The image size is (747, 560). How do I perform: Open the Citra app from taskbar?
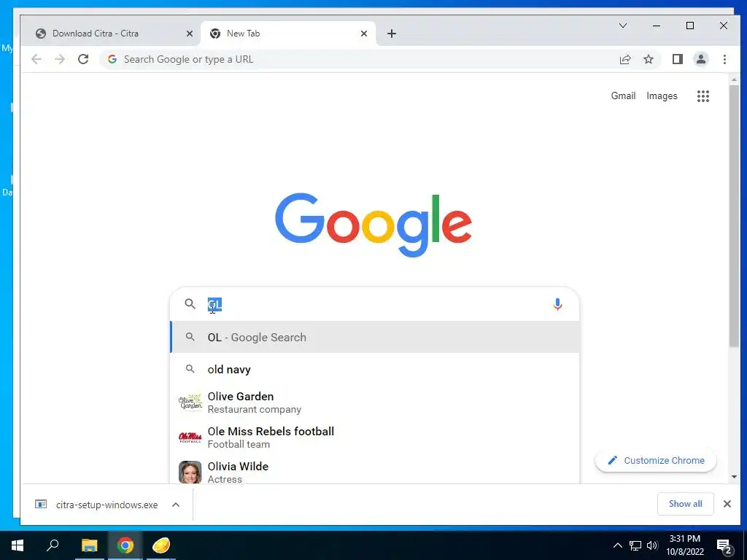pos(161,545)
